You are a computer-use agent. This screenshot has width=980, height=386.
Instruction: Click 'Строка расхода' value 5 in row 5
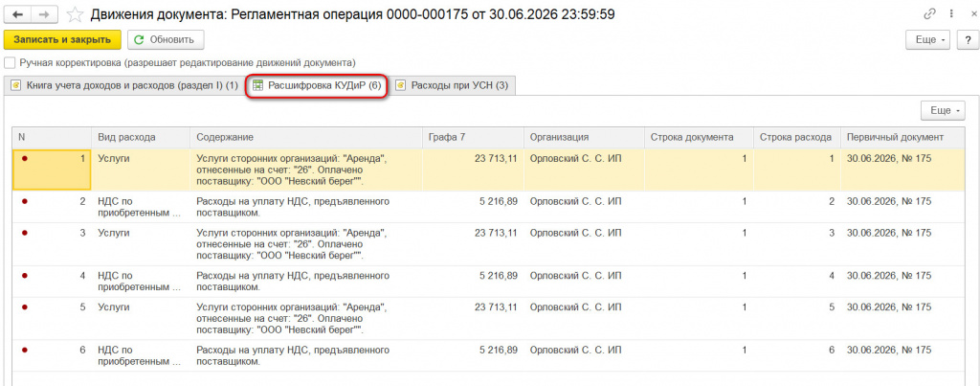[x=832, y=307]
